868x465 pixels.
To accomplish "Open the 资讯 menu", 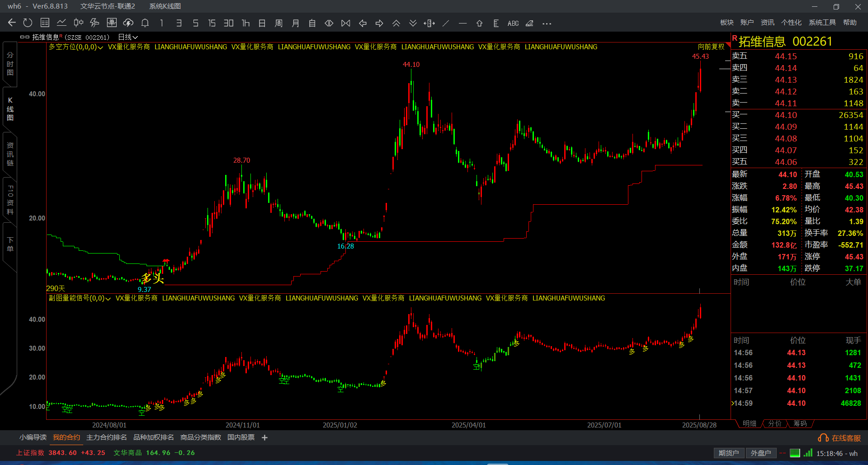I will point(767,23).
